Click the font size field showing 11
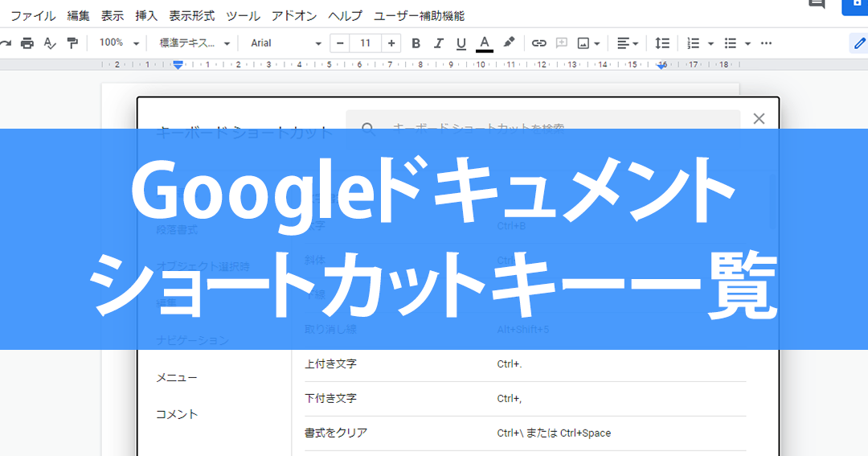The height and width of the screenshot is (456, 868). tap(366, 43)
